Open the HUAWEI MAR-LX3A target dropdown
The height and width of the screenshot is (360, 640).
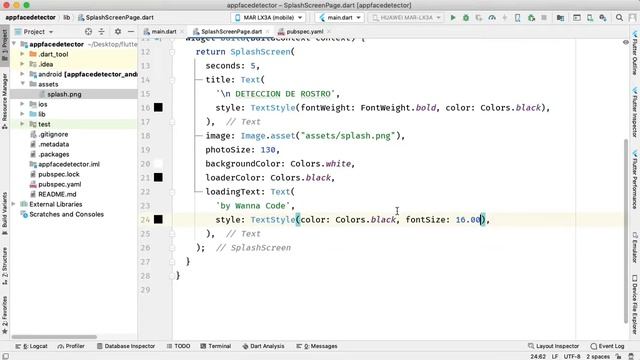click(406, 18)
